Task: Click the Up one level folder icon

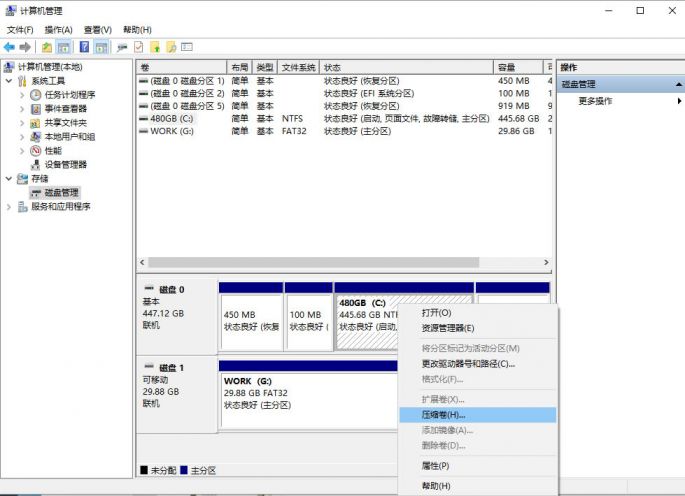Action: [x=47, y=47]
